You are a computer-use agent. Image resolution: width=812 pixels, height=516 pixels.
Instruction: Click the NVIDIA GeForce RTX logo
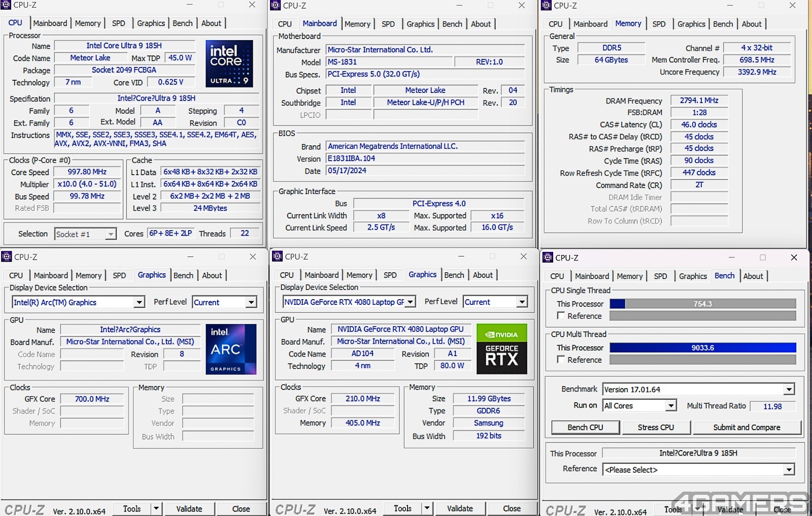[x=502, y=349]
